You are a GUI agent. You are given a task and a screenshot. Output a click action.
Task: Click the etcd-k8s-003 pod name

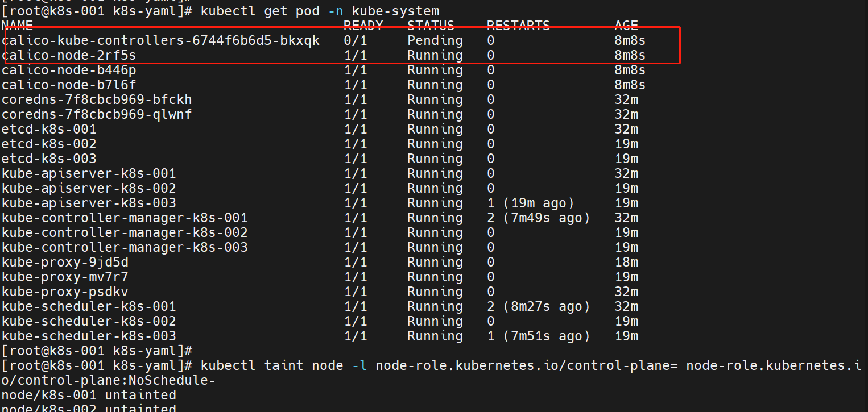point(49,159)
